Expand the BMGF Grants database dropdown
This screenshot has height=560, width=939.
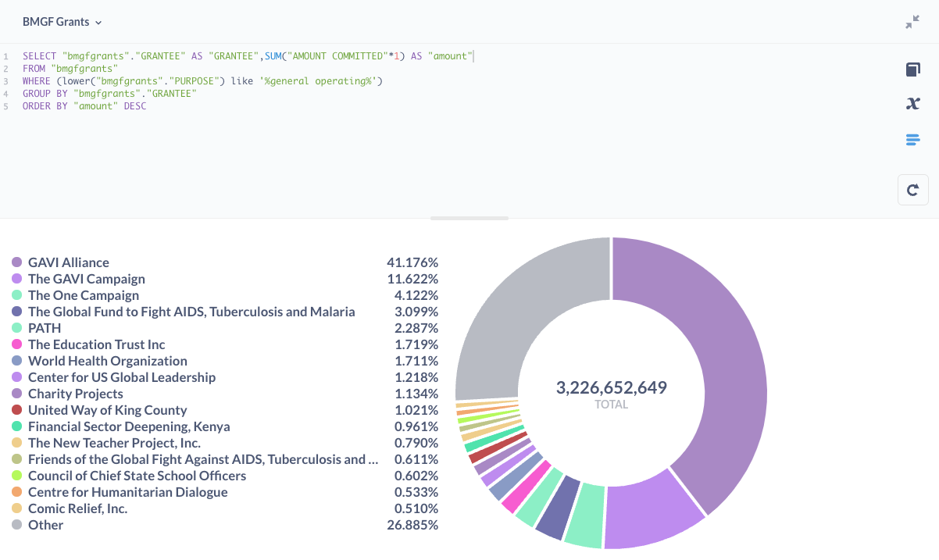[62, 22]
